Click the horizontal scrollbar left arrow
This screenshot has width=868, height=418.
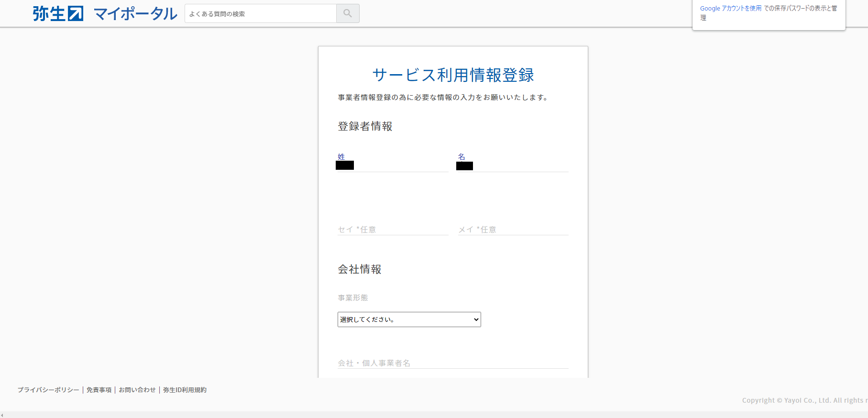click(2, 415)
